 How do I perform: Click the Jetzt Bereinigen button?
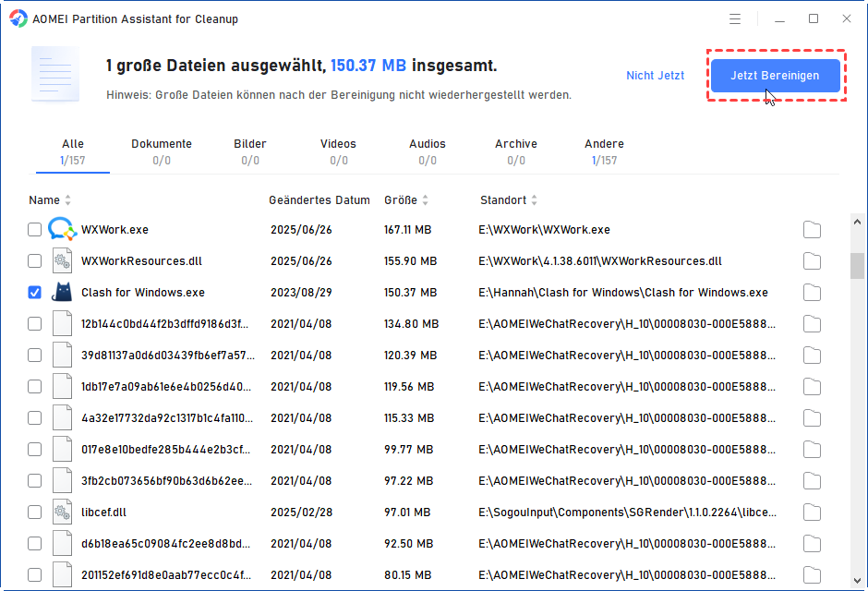pyautogui.click(x=775, y=76)
